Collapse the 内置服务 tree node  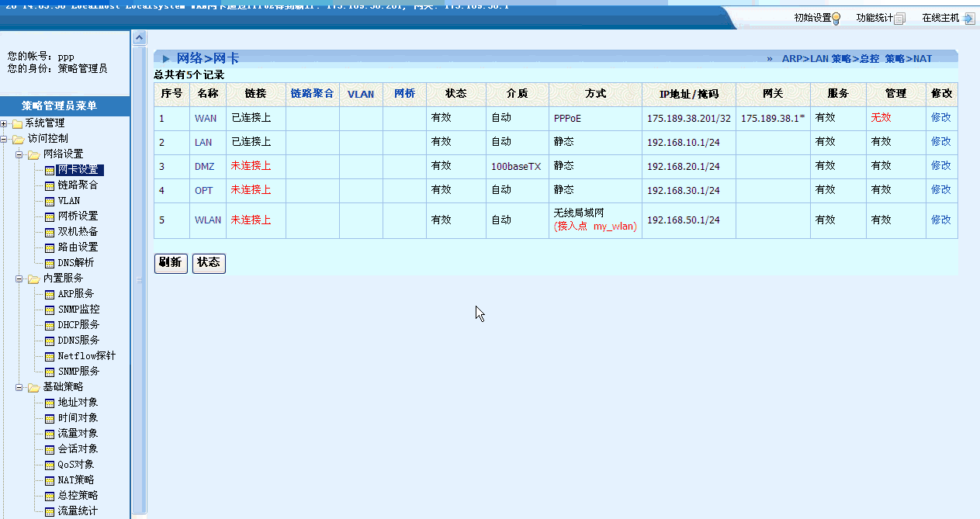coord(19,279)
